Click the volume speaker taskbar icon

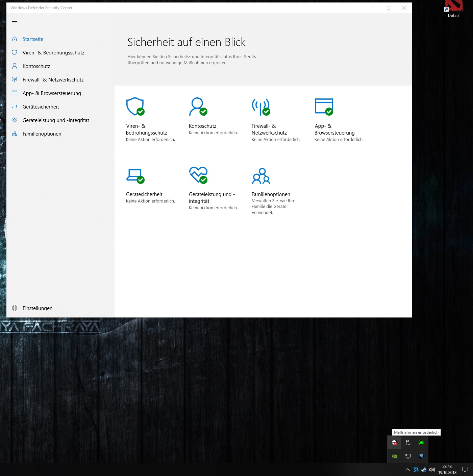pyautogui.click(x=432, y=470)
